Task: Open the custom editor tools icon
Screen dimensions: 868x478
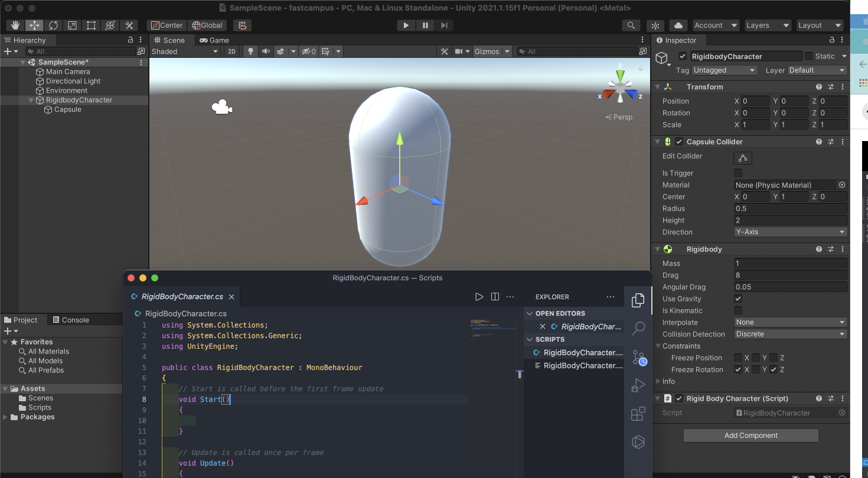Action: pyautogui.click(x=129, y=25)
